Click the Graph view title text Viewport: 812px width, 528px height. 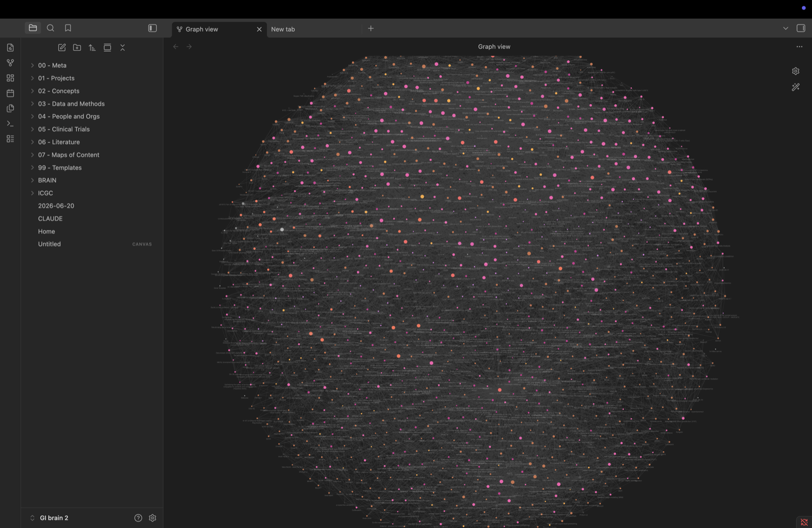pos(494,47)
